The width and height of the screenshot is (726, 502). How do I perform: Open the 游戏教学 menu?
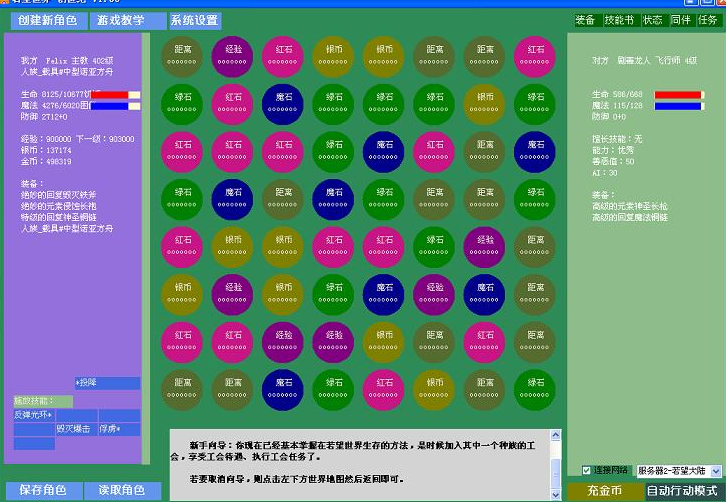pyautogui.click(x=127, y=20)
